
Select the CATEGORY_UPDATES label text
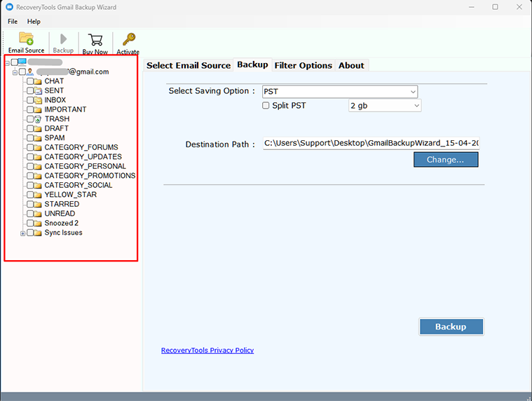83,157
